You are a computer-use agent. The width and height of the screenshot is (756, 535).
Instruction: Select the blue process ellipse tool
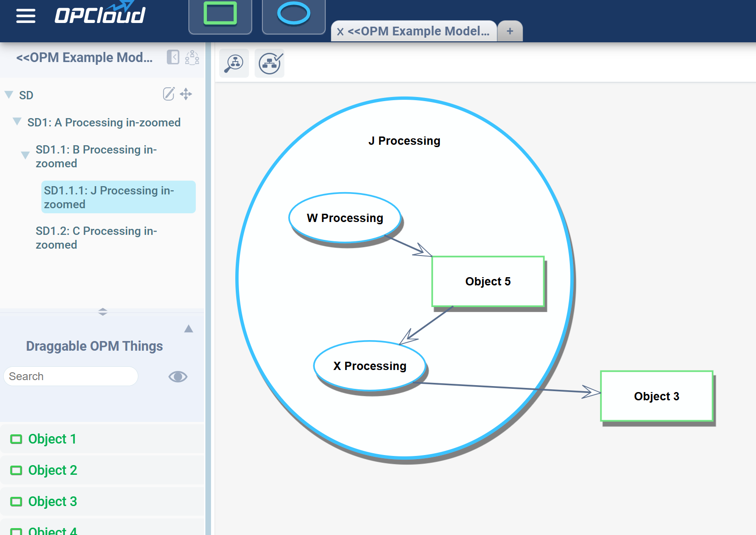tap(294, 14)
